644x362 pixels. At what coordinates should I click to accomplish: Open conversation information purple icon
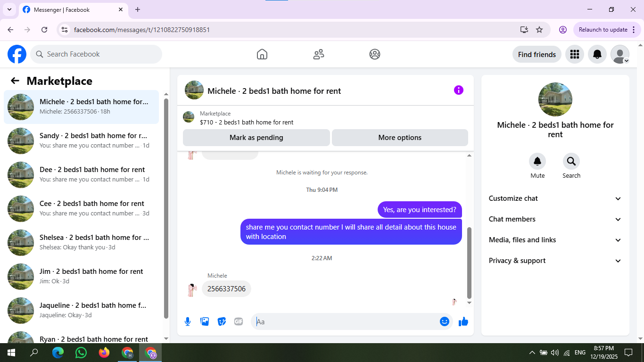pyautogui.click(x=459, y=90)
